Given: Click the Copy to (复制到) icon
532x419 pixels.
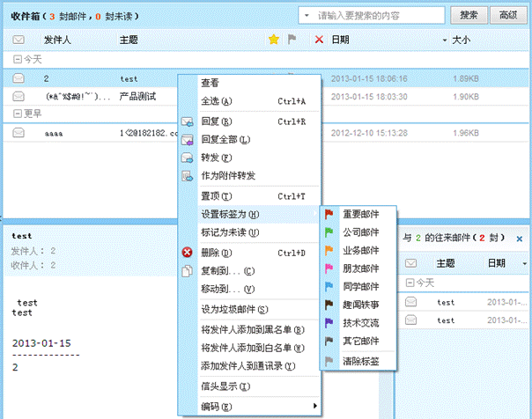Looking at the screenshot, I should click(x=187, y=270).
